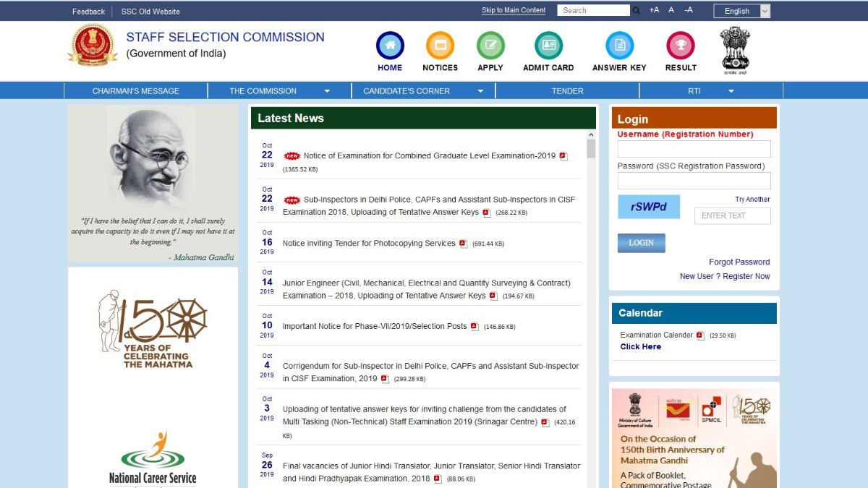Open PDF icon for Photocopying Services tender
The image size is (868, 488).
tap(464, 244)
